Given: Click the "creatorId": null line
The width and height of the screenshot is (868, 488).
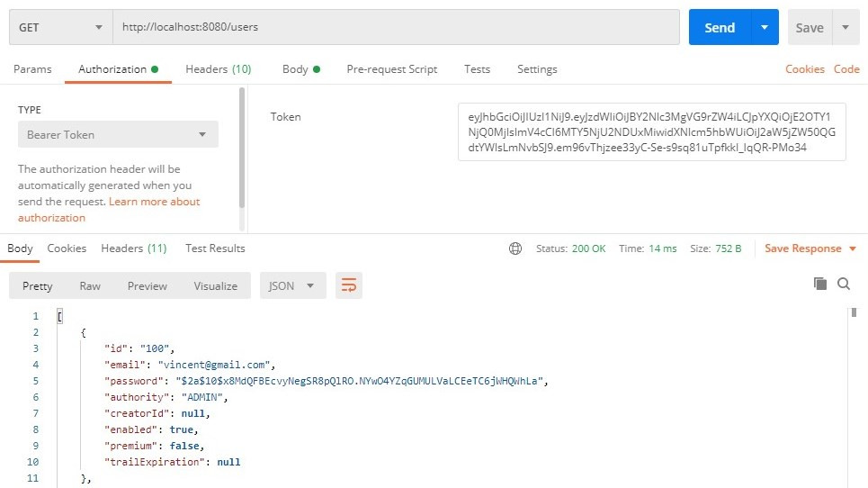Looking at the screenshot, I should [157, 414].
